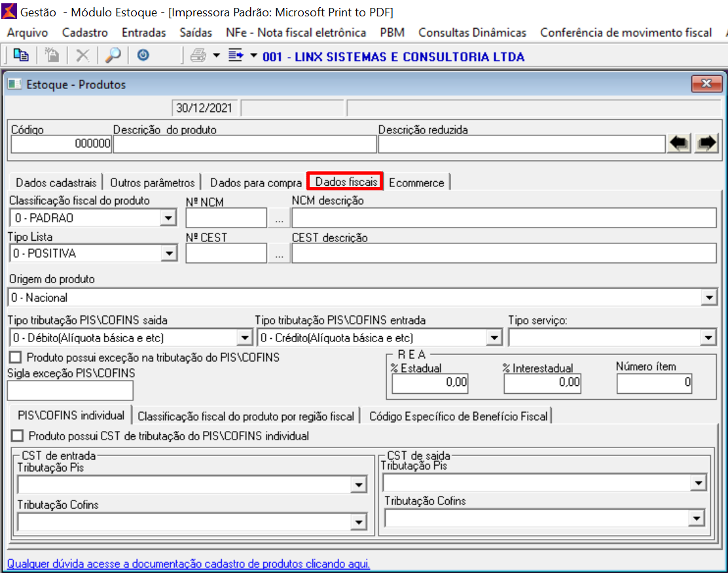Expand the Classificação fiscal do produto dropdown
The height and width of the screenshot is (573, 728).
click(168, 218)
